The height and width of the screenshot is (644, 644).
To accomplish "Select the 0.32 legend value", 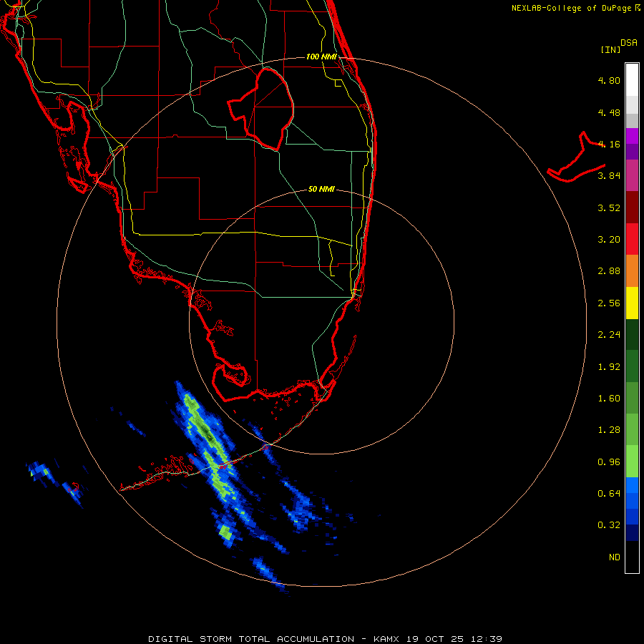I will 609,525.
